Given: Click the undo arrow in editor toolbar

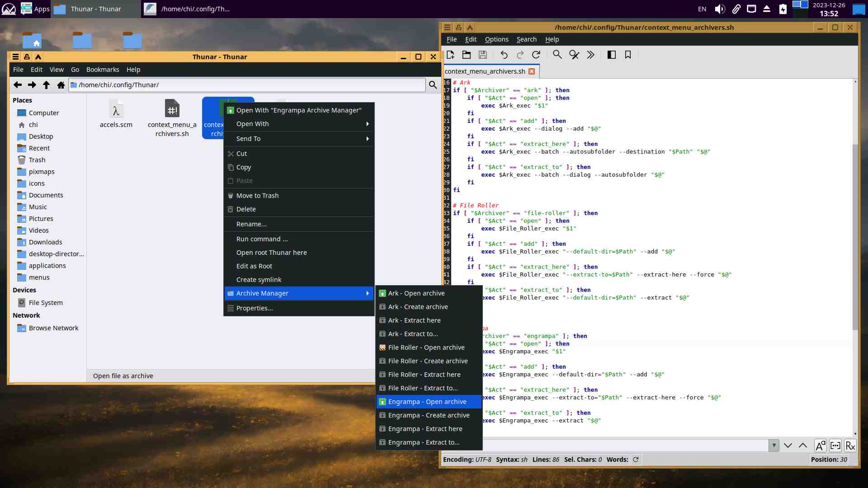Looking at the screenshot, I should (x=504, y=55).
